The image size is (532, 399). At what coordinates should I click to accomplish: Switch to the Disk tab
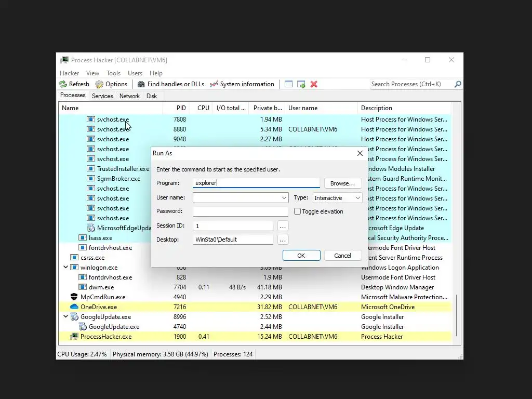pos(152,96)
